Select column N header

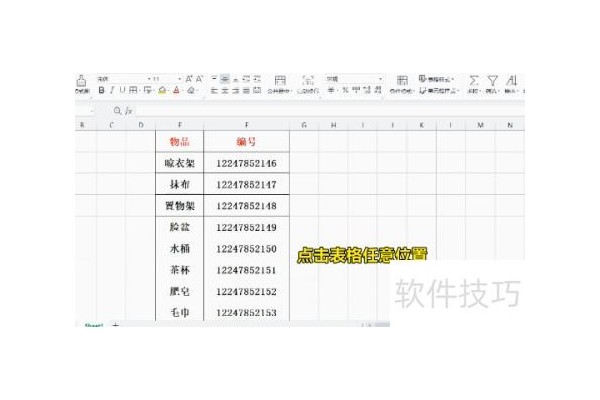click(x=510, y=125)
